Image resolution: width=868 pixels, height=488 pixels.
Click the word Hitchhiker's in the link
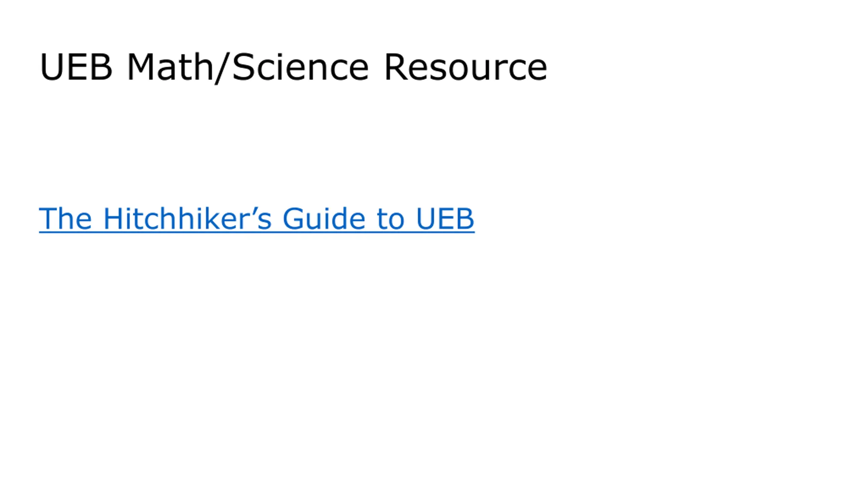[x=187, y=219]
